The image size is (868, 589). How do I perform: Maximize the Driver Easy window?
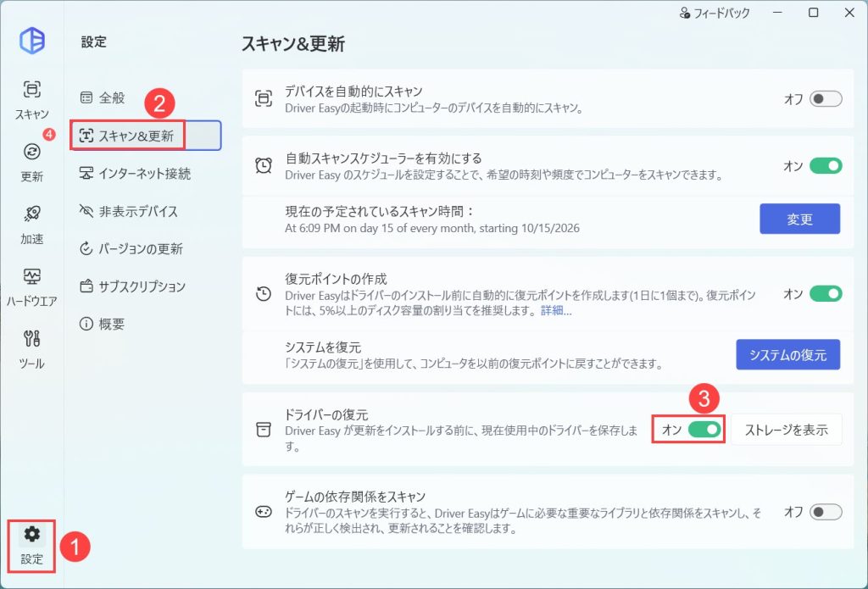tap(813, 12)
